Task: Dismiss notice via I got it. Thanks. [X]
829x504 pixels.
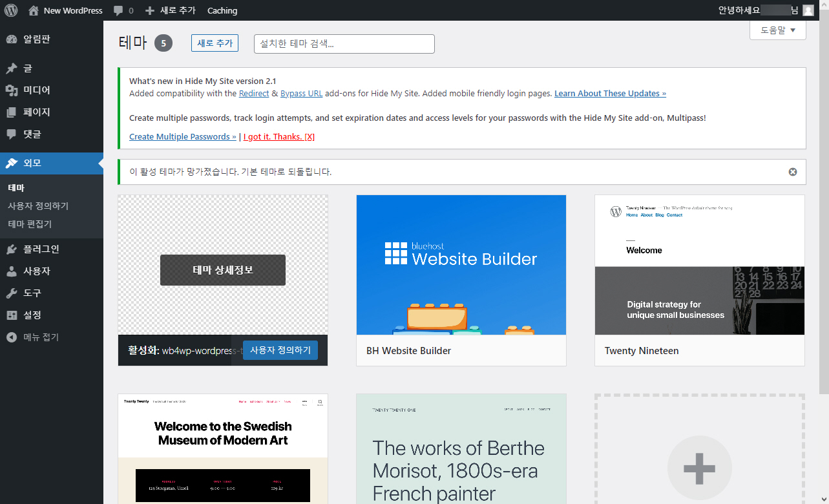Action: 279,137
